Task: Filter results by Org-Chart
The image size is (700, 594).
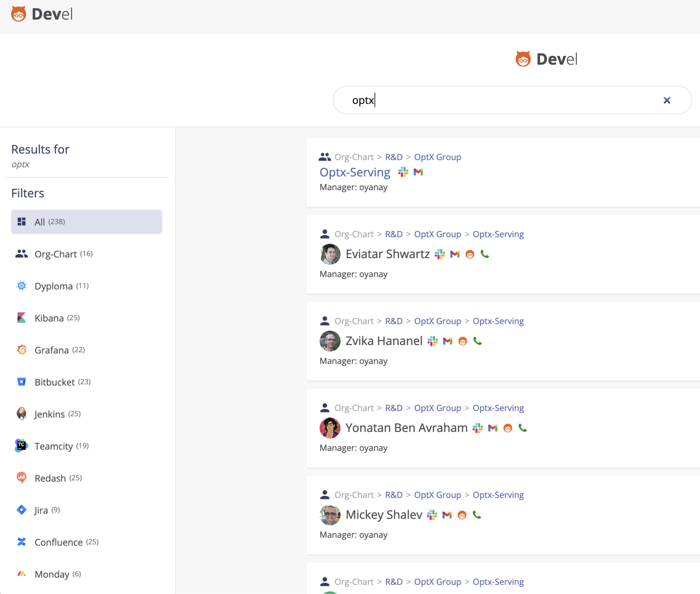Action: pyautogui.click(x=87, y=254)
